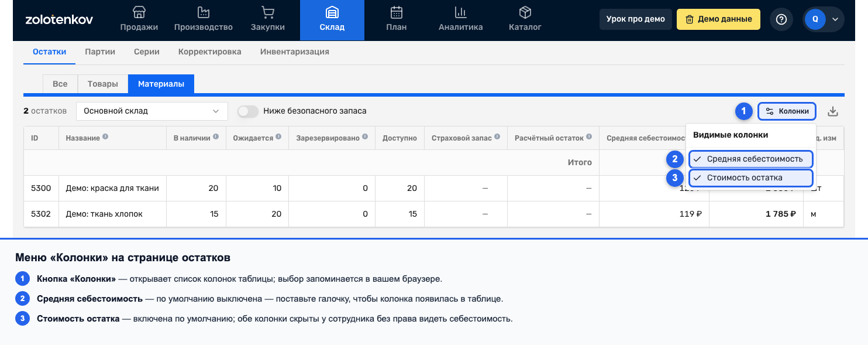868x345 pixels.
Task: Click the Видимые колонки menu heading
Action: (731, 135)
